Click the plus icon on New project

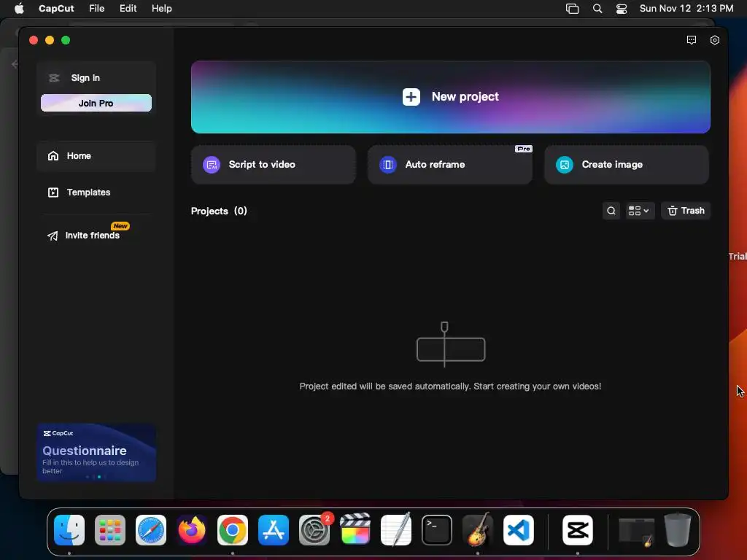tap(411, 97)
